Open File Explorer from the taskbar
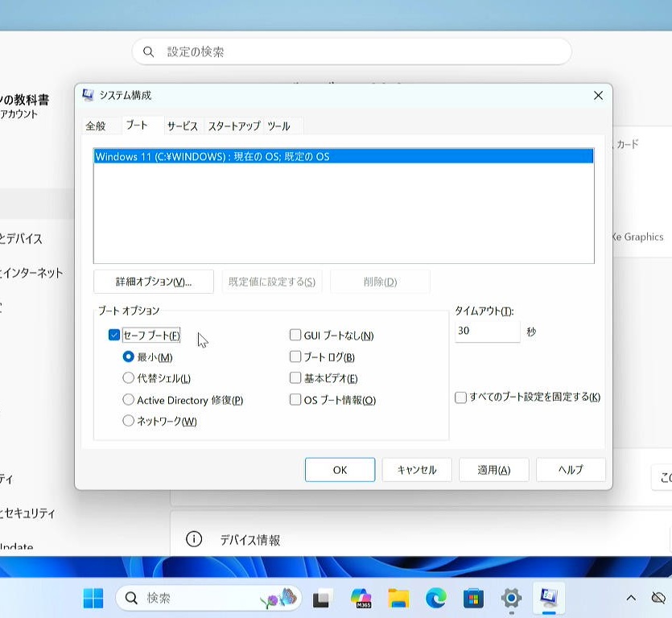672x618 pixels. (398, 599)
